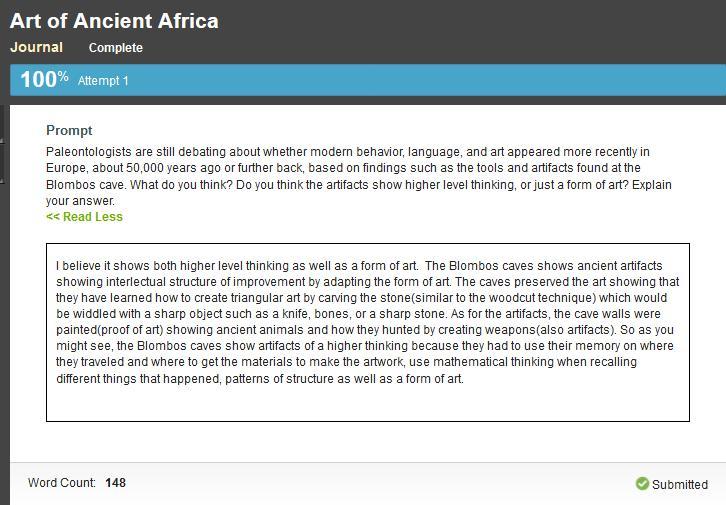Click the Submitted status text
This screenshot has height=505, width=726.
pos(679,484)
